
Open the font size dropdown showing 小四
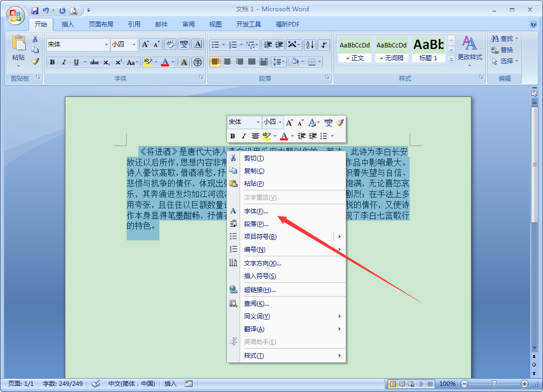pyautogui.click(x=131, y=44)
